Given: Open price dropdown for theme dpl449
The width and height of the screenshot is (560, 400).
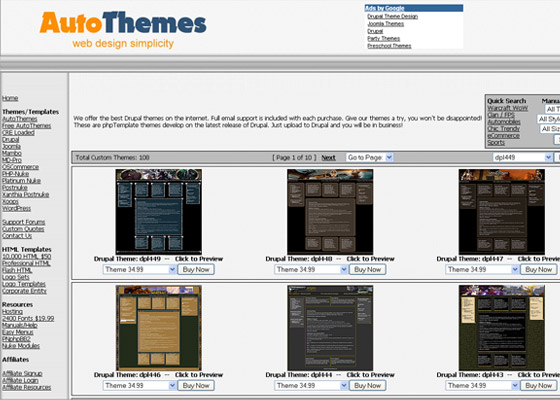Looking at the screenshot, I should click(140, 270).
